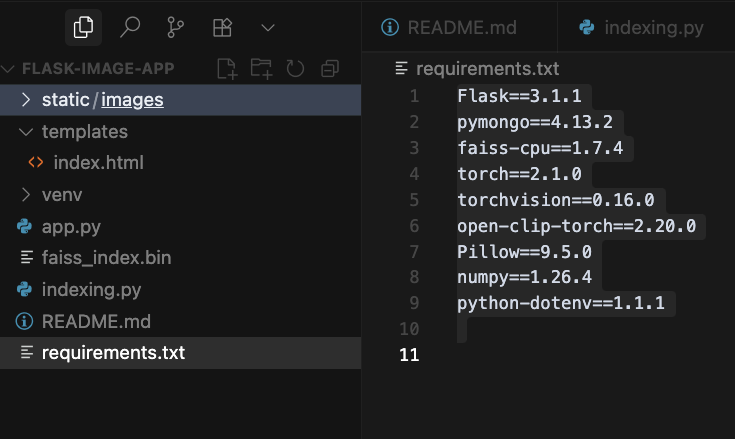Screen dimensions: 735x439
Task: Click the file icon beside faiss_index.bin
Action: point(27,257)
